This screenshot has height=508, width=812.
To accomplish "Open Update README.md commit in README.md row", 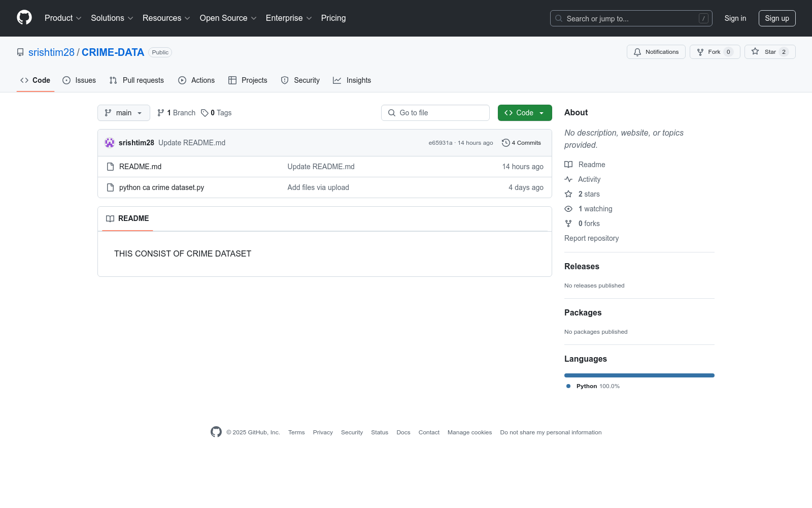I will click(x=321, y=167).
